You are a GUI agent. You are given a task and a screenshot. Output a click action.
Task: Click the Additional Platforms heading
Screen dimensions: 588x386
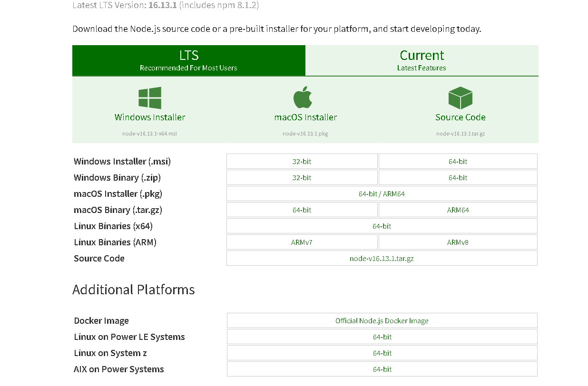134,289
